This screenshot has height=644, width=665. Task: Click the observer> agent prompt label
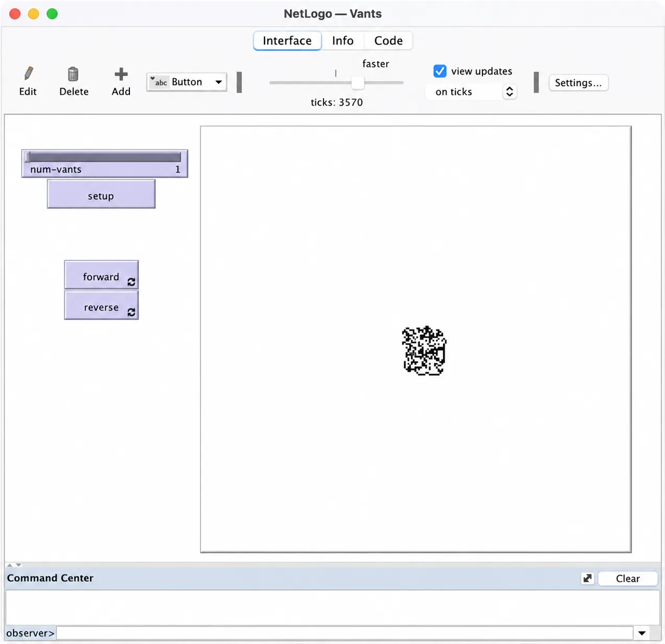pyautogui.click(x=30, y=633)
